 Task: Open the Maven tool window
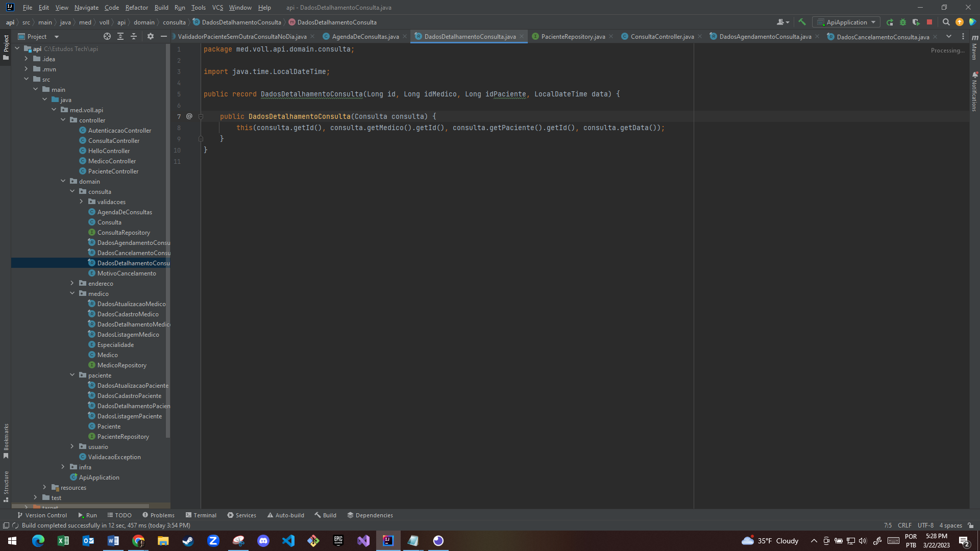pos(974,47)
